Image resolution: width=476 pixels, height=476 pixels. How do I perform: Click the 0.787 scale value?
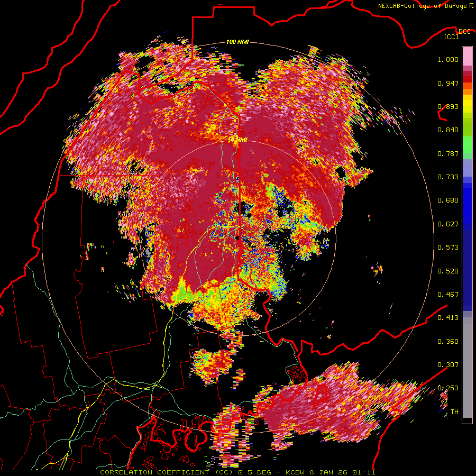448,153
